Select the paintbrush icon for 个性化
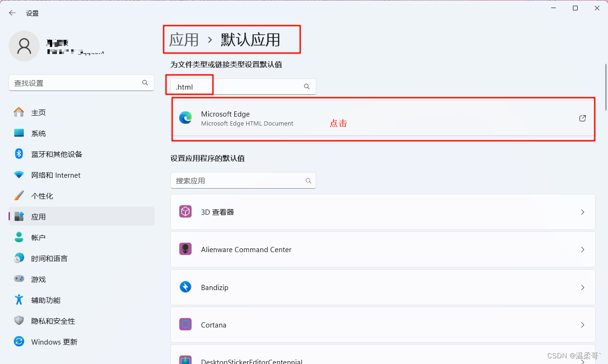 (x=19, y=196)
